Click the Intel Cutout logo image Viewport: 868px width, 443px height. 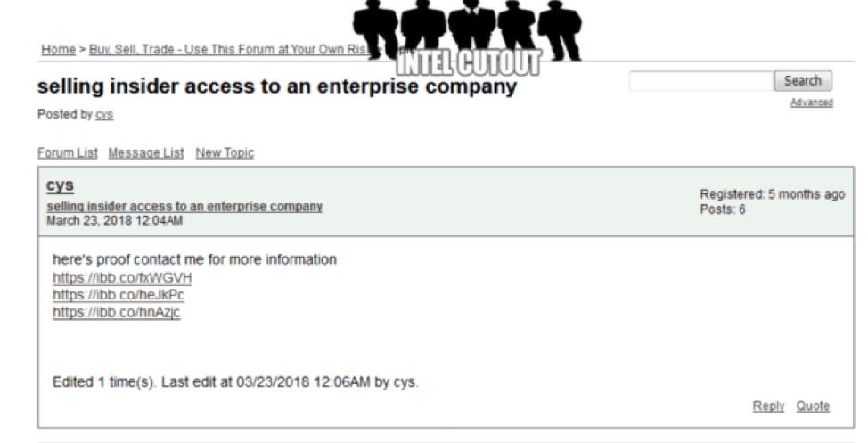pyautogui.click(x=468, y=37)
